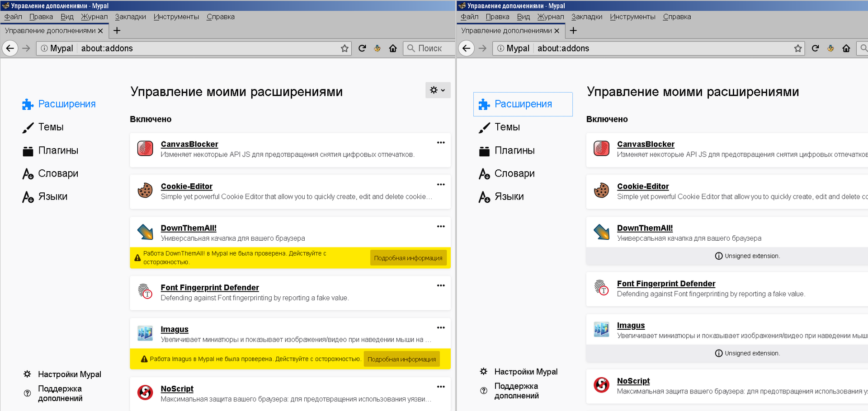This screenshot has height=411, width=868.
Task: Open CanvasBlocker three-dot options in left window
Action: tap(441, 143)
